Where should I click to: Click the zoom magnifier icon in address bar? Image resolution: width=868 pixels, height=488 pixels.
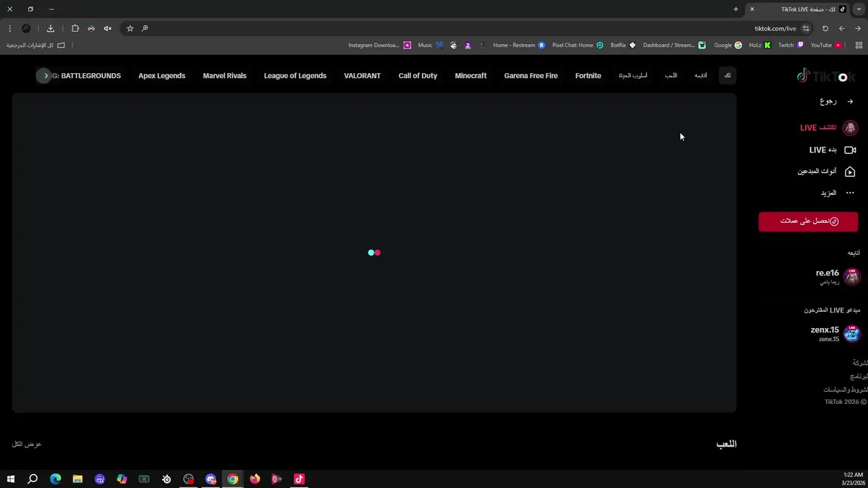[145, 28]
